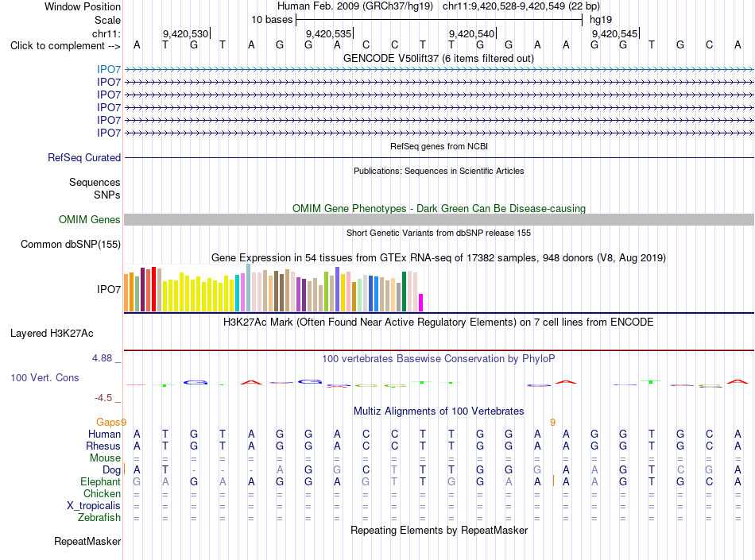Image resolution: width=755 pixels, height=560 pixels.
Task: Click the tall light-blue bar in GTEx chart
Action: pos(249,288)
